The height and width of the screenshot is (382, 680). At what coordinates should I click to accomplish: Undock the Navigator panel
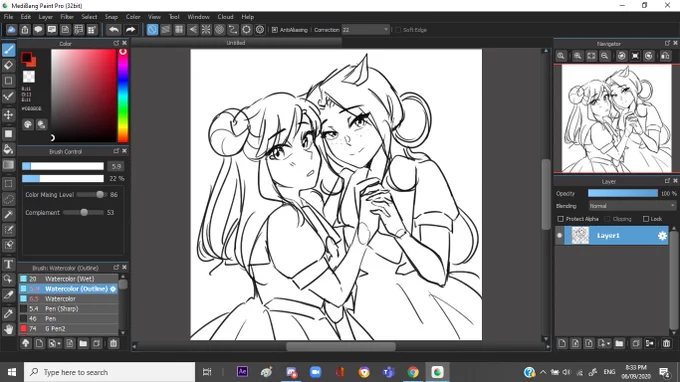pos(667,43)
